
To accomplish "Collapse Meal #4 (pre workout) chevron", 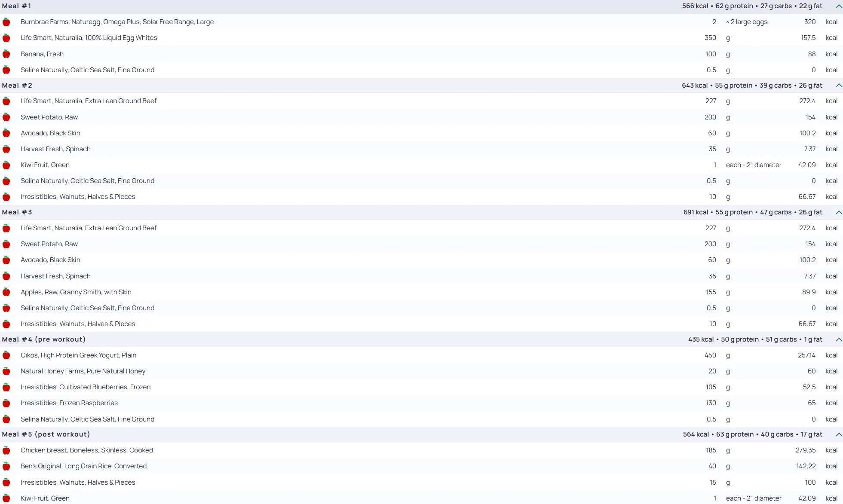I will click(839, 339).
